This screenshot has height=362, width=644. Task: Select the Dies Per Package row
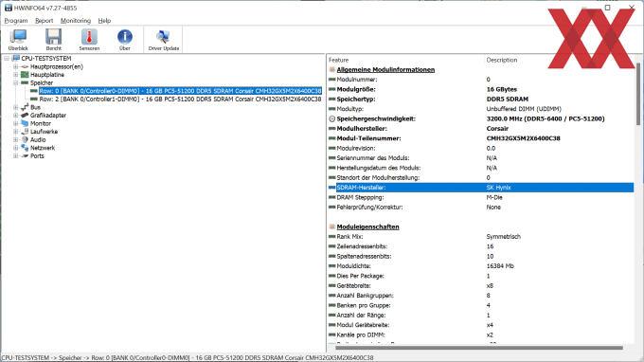coord(481,276)
